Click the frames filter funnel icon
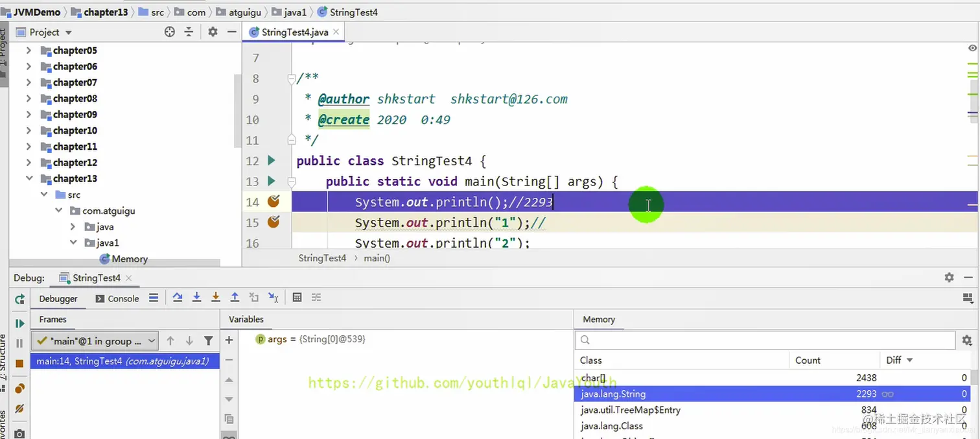The image size is (980, 439). click(208, 340)
